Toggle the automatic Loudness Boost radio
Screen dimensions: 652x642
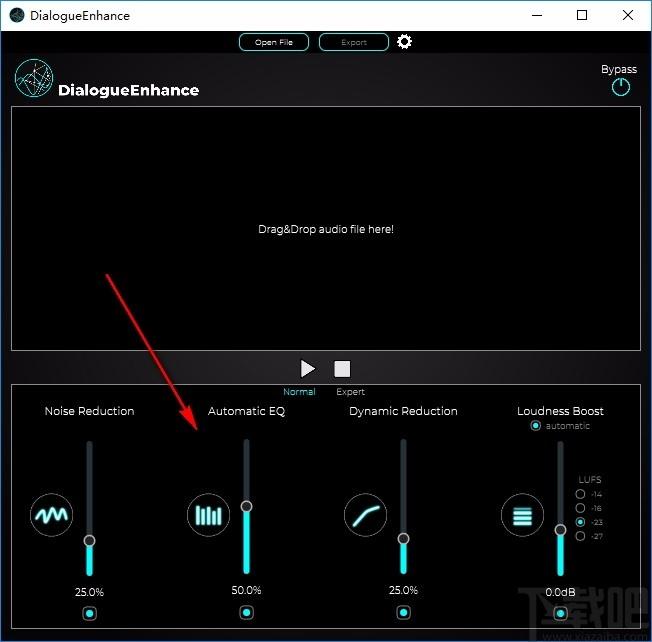[x=536, y=426]
